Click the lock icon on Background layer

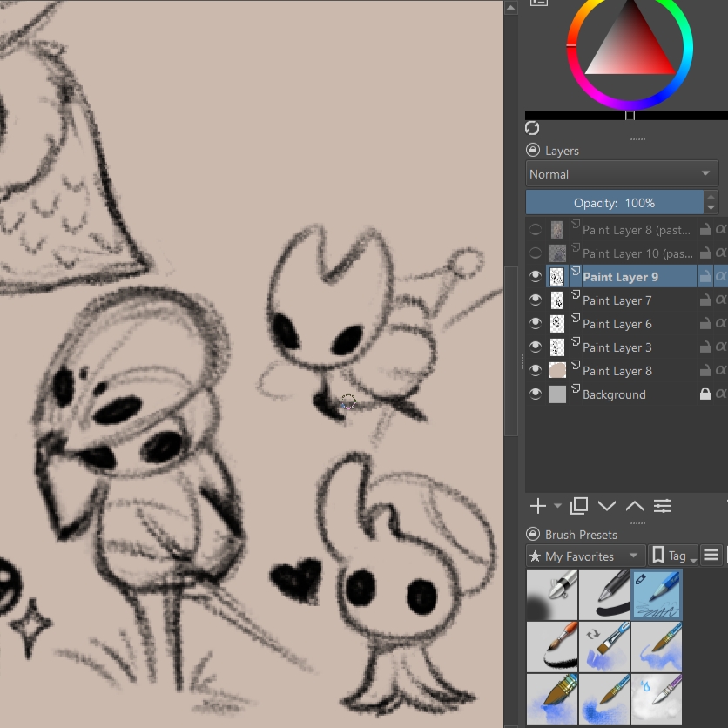pyautogui.click(x=705, y=394)
